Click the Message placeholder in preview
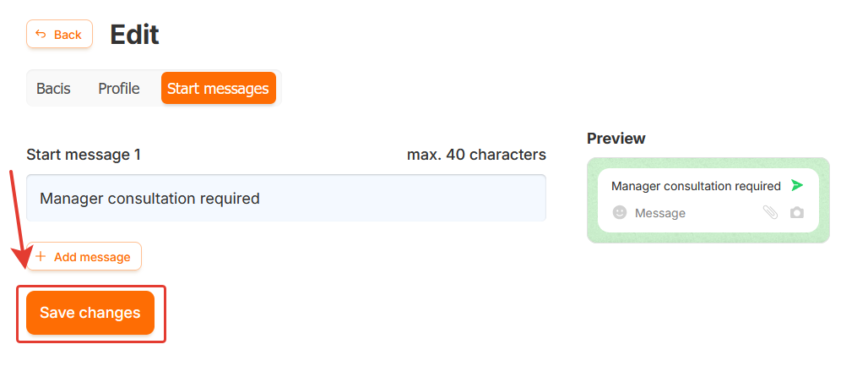Screen dimensions: 868x388 tap(660, 213)
